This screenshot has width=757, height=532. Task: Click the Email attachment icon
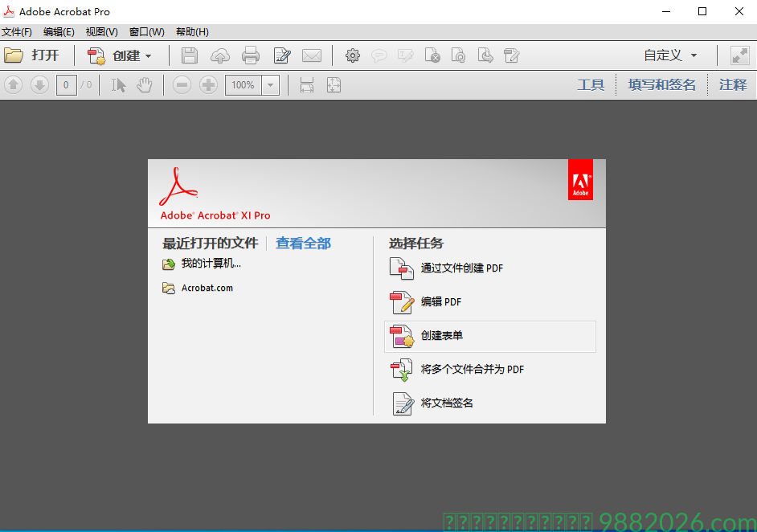pos(313,55)
